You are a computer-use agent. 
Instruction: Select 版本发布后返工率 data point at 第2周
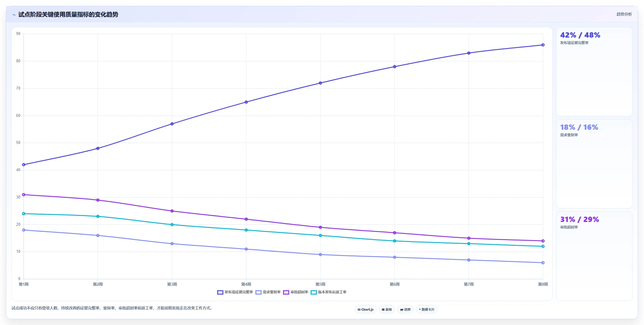[x=98, y=216]
